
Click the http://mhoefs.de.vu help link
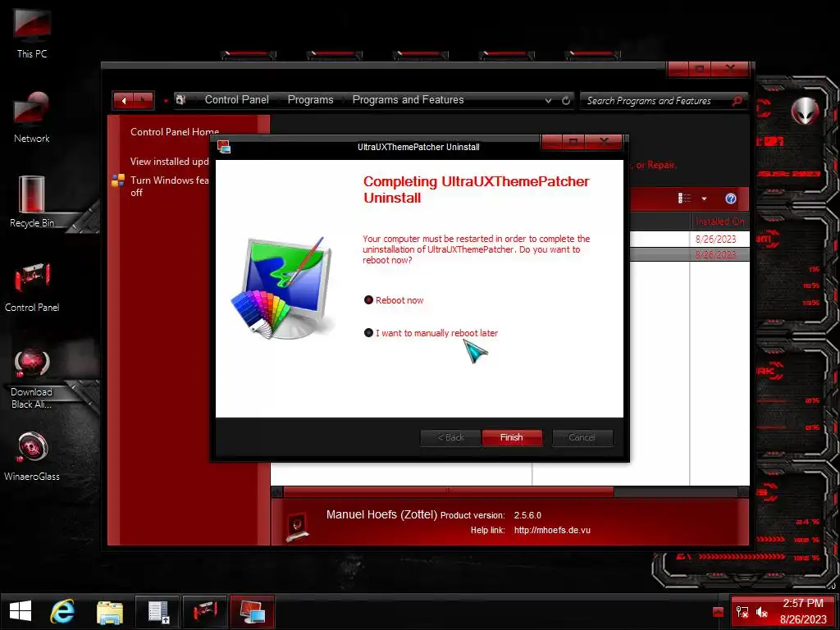click(552, 531)
